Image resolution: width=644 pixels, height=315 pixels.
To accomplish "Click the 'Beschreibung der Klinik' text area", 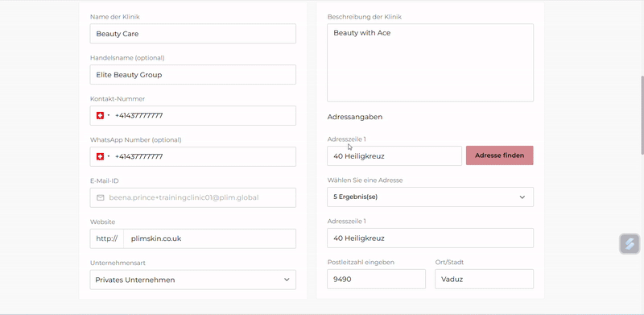I will [431, 63].
